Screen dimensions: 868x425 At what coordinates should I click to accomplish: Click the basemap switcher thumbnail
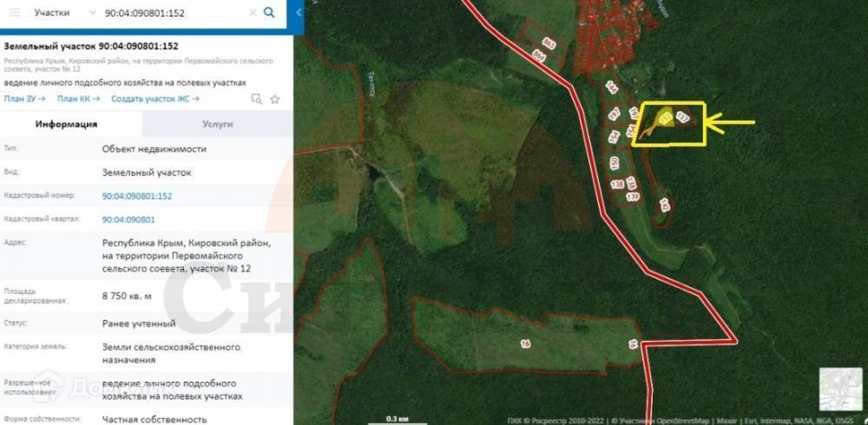tap(840, 389)
